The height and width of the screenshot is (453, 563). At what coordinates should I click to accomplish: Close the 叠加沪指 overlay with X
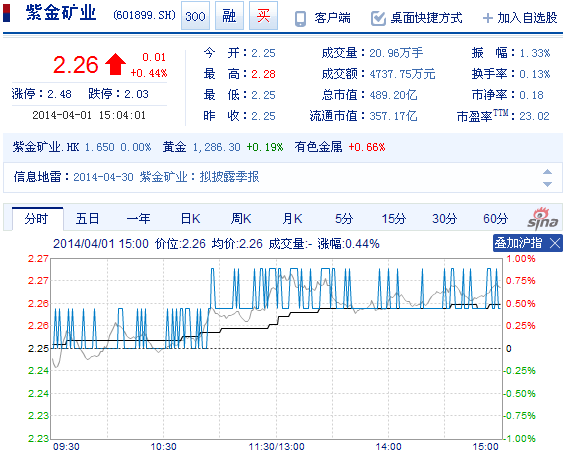pos(555,243)
